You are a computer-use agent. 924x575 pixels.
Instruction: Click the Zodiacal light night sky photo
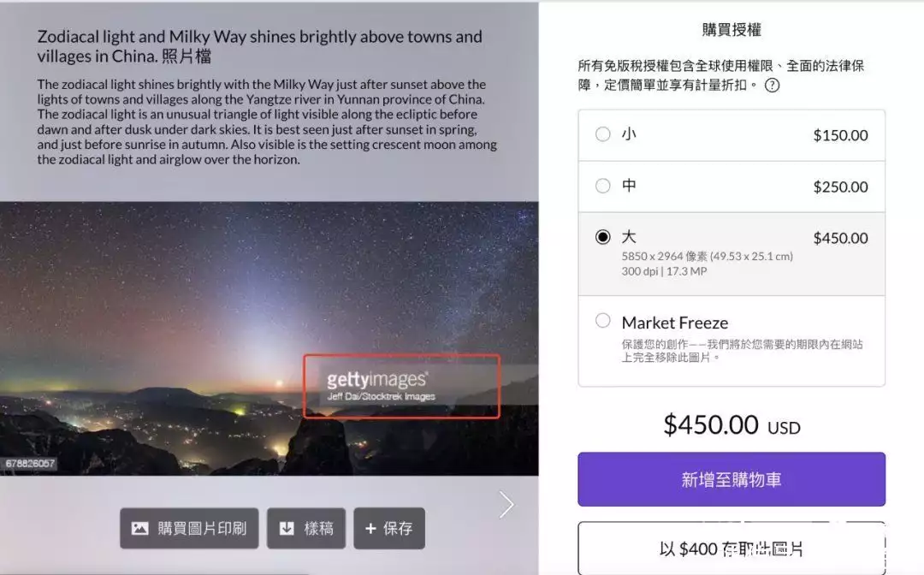pyautogui.click(x=269, y=339)
